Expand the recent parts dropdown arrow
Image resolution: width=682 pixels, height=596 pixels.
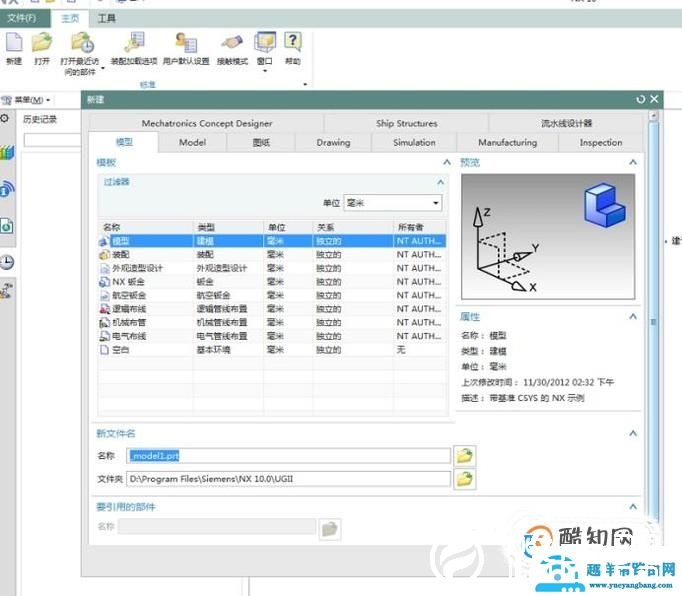click(x=103, y=68)
